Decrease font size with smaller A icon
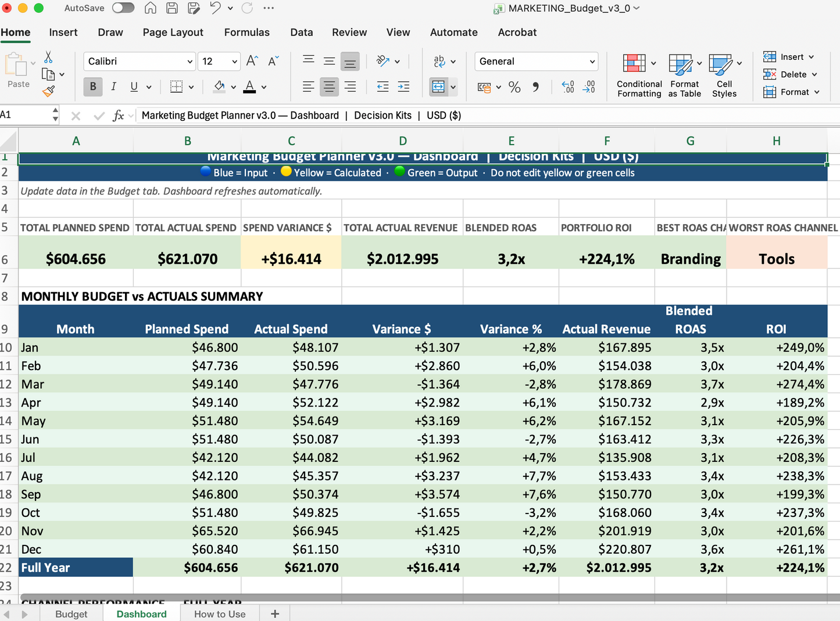The height and width of the screenshot is (621, 840). (x=273, y=61)
